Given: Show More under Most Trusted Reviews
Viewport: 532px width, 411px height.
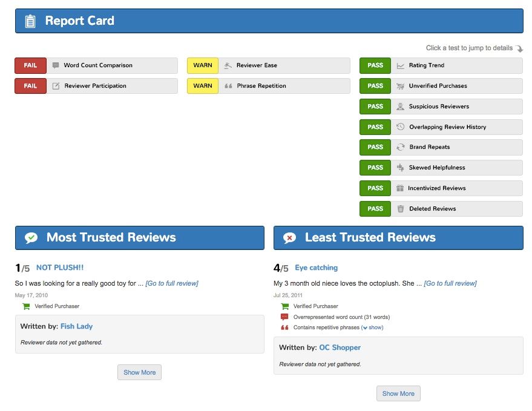Looking at the screenshot, I should [x=139, y=372].
